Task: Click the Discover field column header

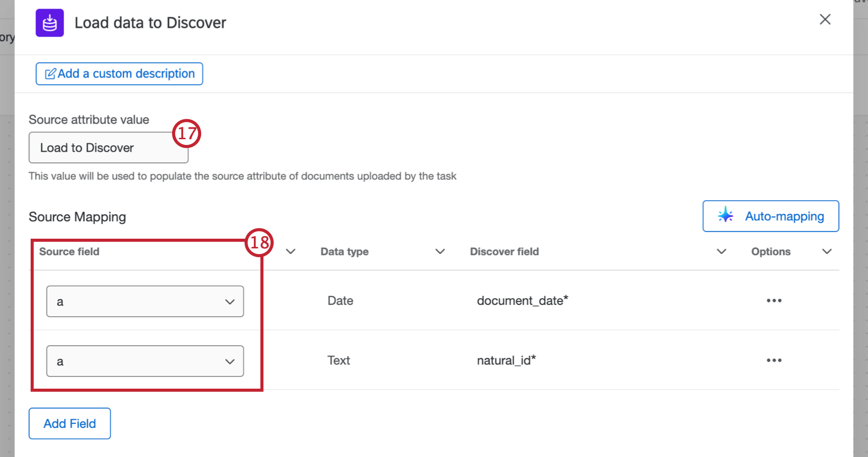Action: (504, 251)
